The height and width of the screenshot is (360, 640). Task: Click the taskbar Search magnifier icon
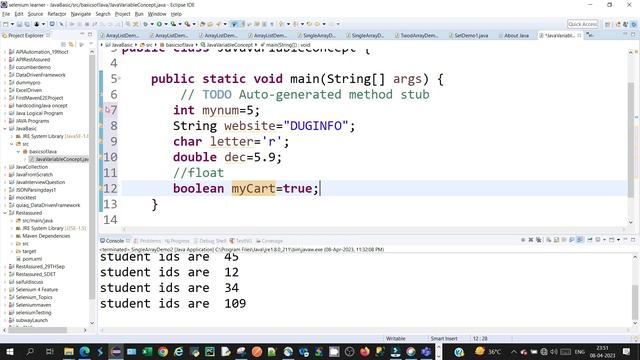pos(30,351)
